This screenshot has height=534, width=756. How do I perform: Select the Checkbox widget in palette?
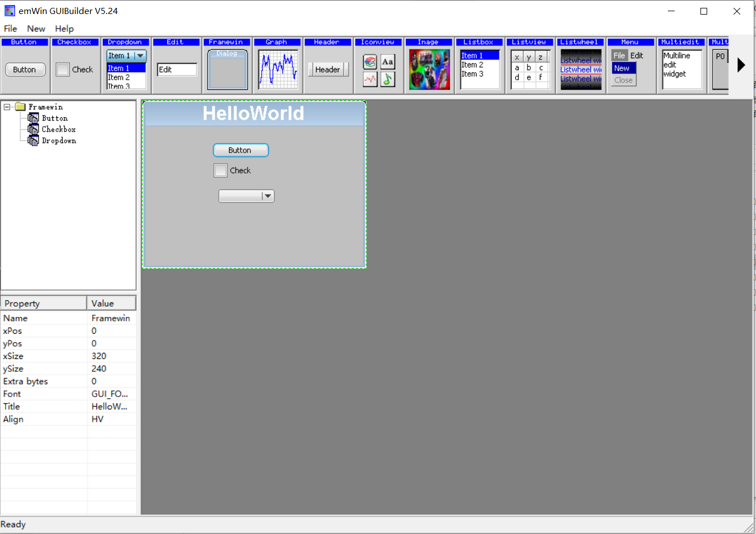pyautogui.click(x=75, y=65)
